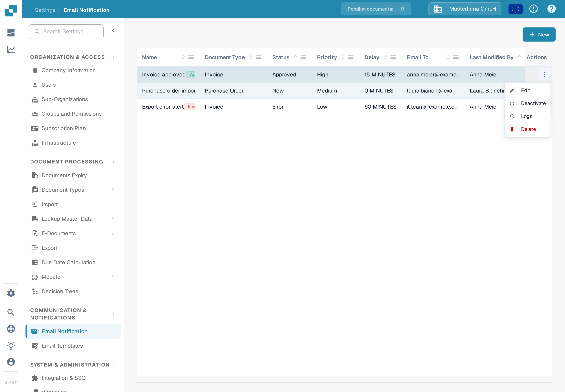Click Pending documents counter
565x392 pixels.
point(376,9)
